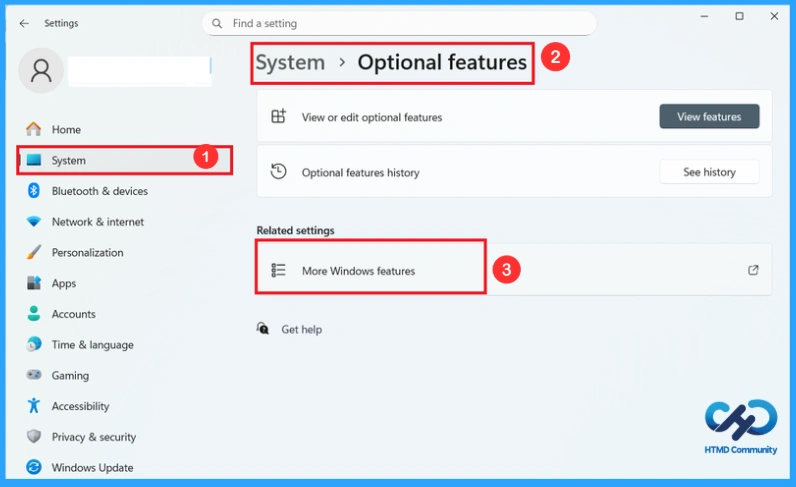Click the System monitor icon
The image size is (796, 487).
click(x=34, y=160)
